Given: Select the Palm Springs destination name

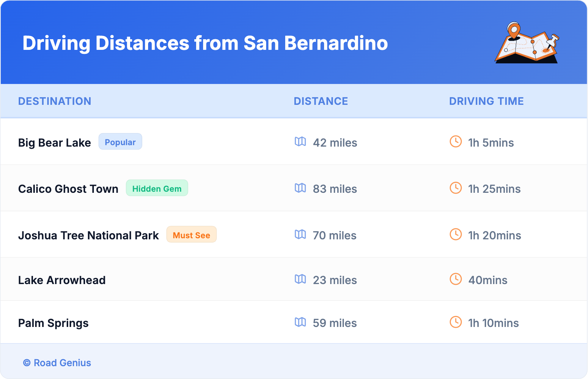Looking at the screenshot, I should pyautogui.click(x=54, y=323).
